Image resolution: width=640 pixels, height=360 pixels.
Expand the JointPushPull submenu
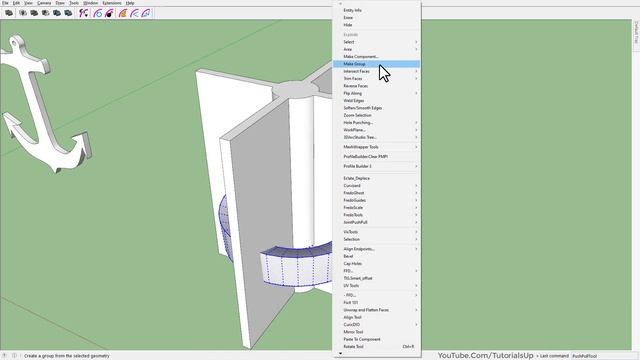376,222
